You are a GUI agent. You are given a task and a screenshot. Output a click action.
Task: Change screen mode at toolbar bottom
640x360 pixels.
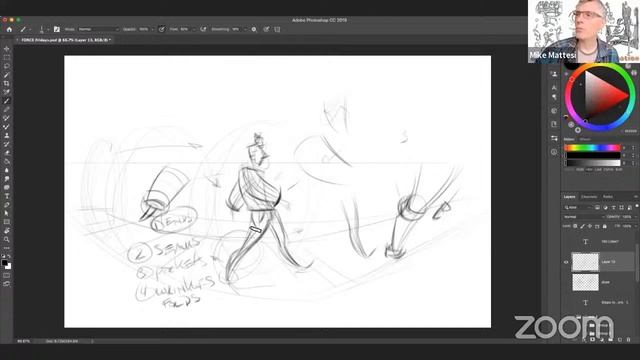pos(7,284)
